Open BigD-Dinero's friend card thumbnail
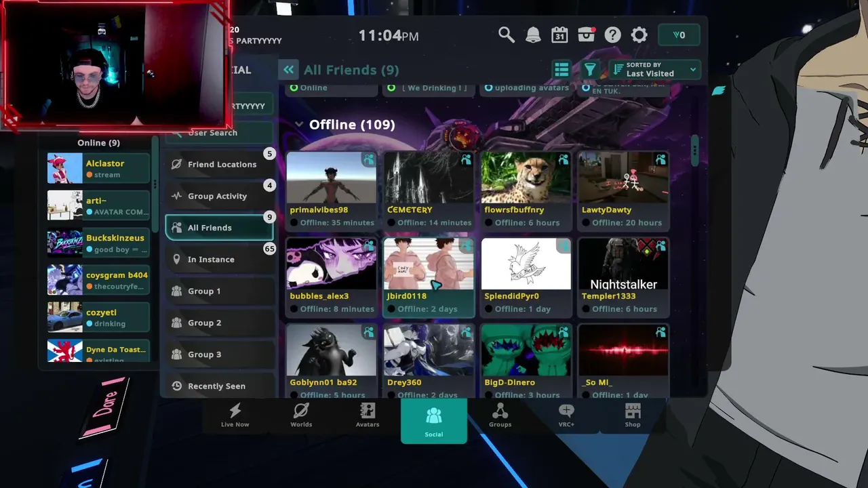868x488 pixels. coord(526,350)
